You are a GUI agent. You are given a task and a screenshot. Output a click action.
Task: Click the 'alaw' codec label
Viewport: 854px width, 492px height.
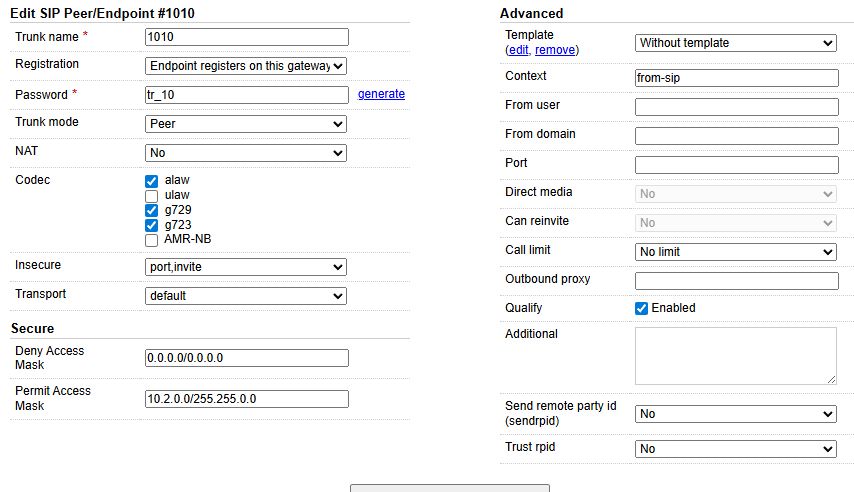click(x=177, y=180)
